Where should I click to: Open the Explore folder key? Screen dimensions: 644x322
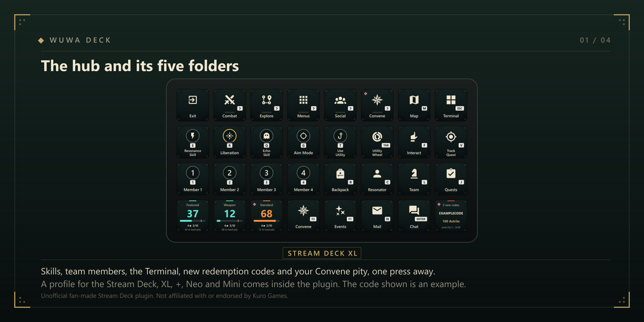[x=267, y=105]
